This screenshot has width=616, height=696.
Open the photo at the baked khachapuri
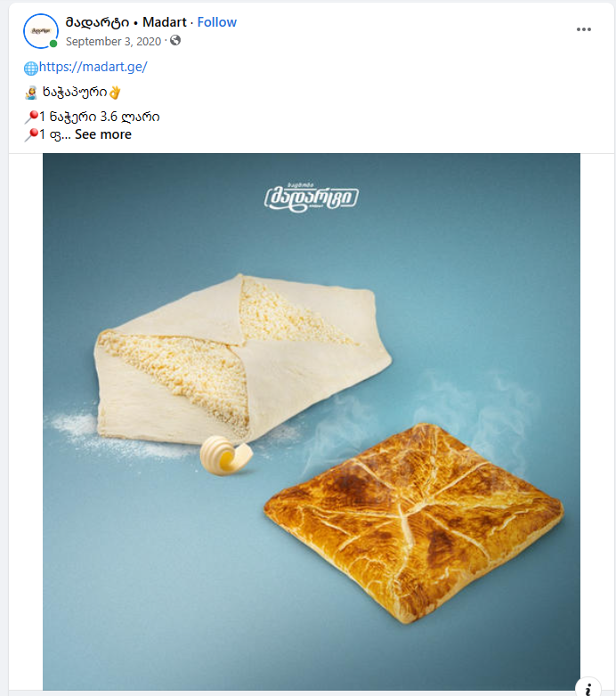pos(414,522)
